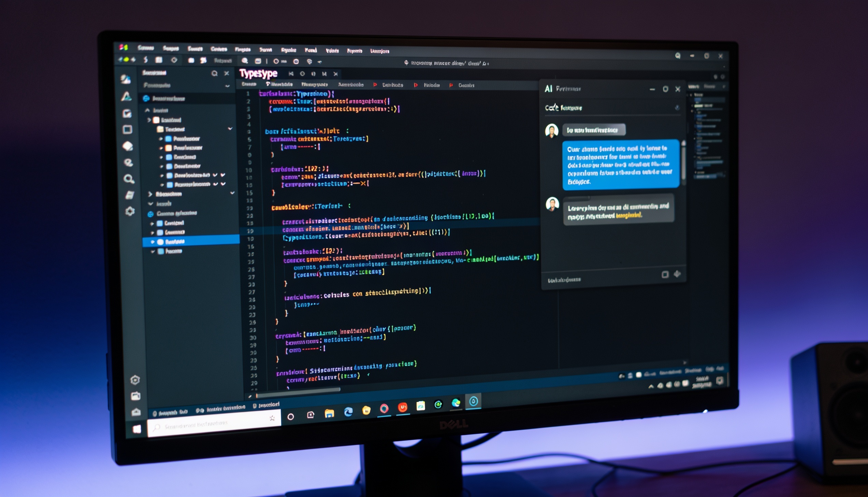868x497 pixels.
Task: Expand the chevron on the open folder tree row
Action: tap(230, 129)
